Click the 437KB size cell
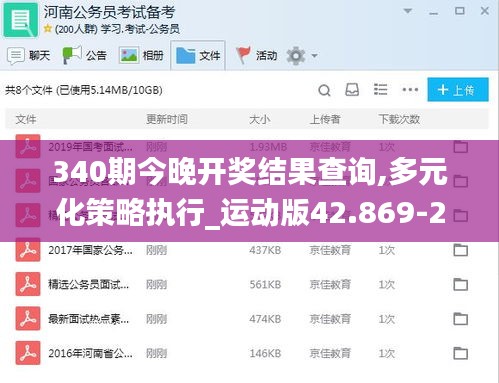 [x=265, y=250]
